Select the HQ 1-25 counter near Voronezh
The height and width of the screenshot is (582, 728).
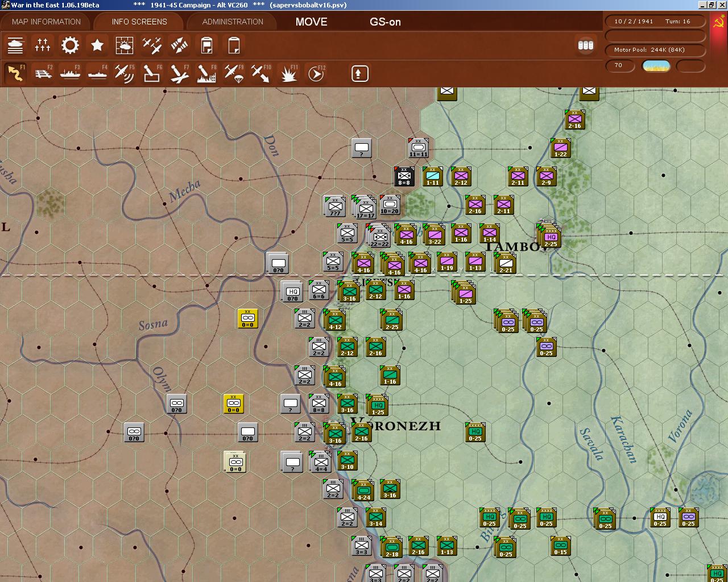point(377,405)
